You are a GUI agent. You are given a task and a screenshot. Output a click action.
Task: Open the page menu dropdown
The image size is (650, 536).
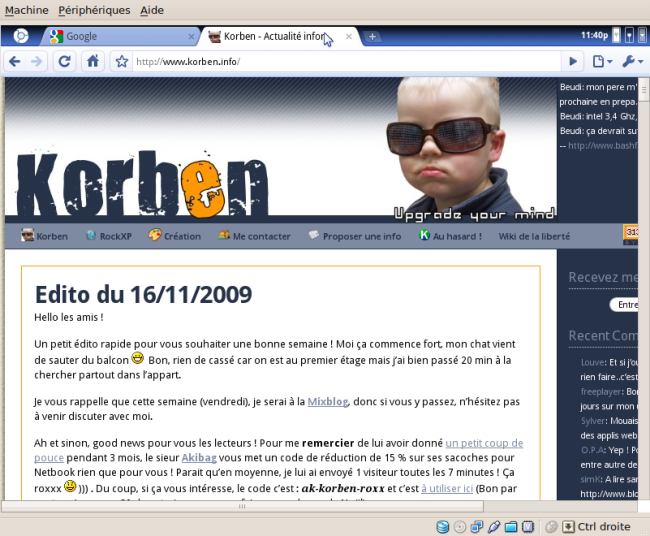602,62
